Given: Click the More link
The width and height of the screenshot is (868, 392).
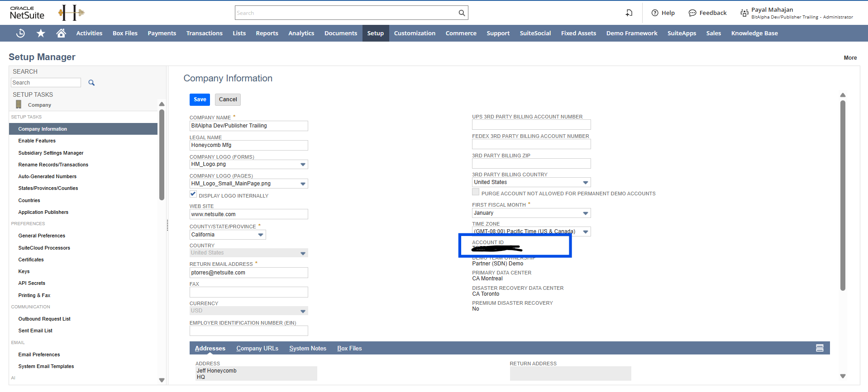Looking at the screenshot, I should [x=850, y=57].
